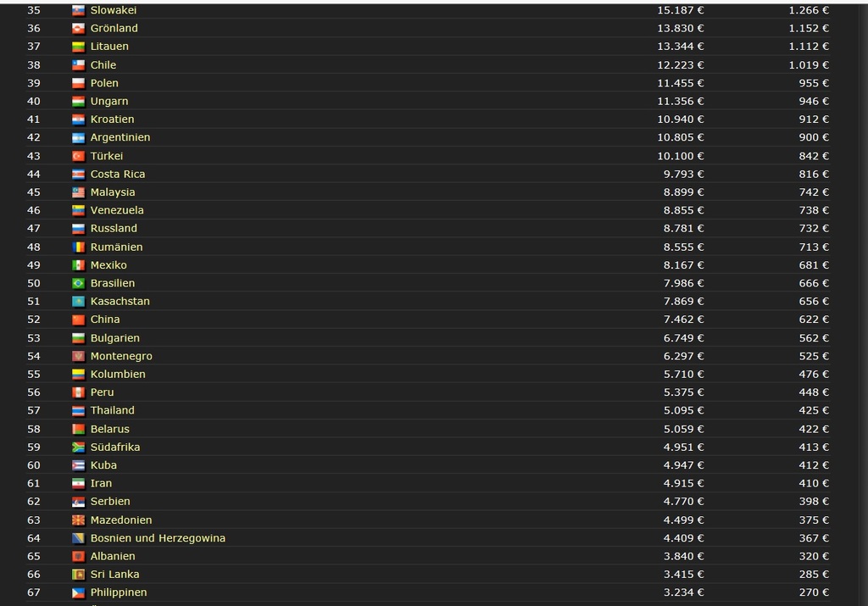Screen dimensions: 868x606
Task: Click the Südafrika flag icon
Action: point(78,447)
